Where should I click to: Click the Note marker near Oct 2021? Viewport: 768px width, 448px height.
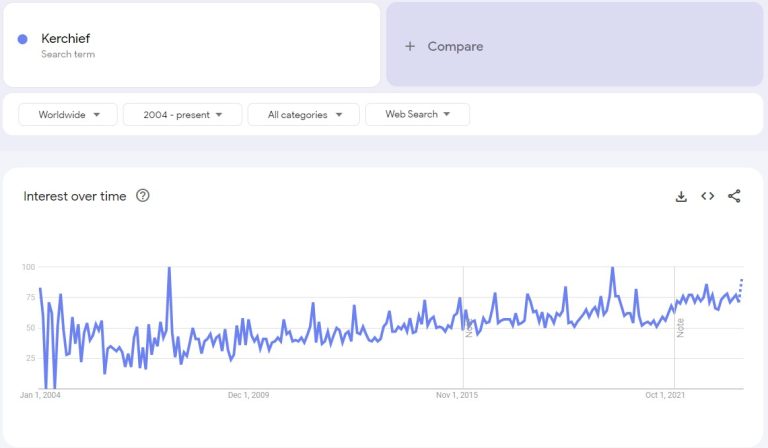click(680, 326)
